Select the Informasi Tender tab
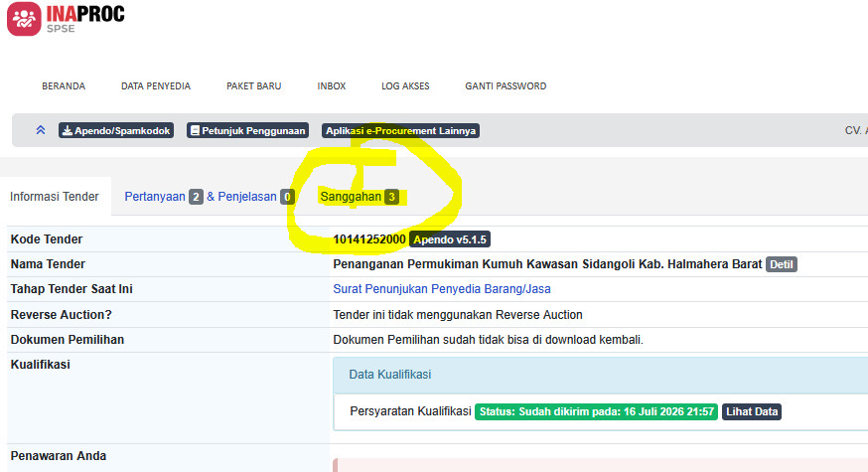This screenshot has height=472, width=868. point(55,197)
